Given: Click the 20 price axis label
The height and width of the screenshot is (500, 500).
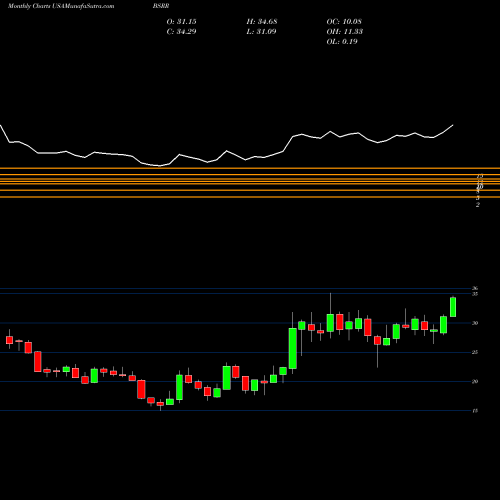Looking at the screenshot, I should (x=475, y=382).
